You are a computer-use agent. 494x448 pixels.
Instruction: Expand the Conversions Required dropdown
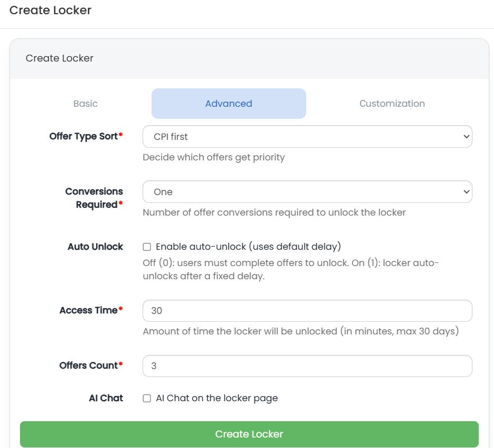(307, 192)
